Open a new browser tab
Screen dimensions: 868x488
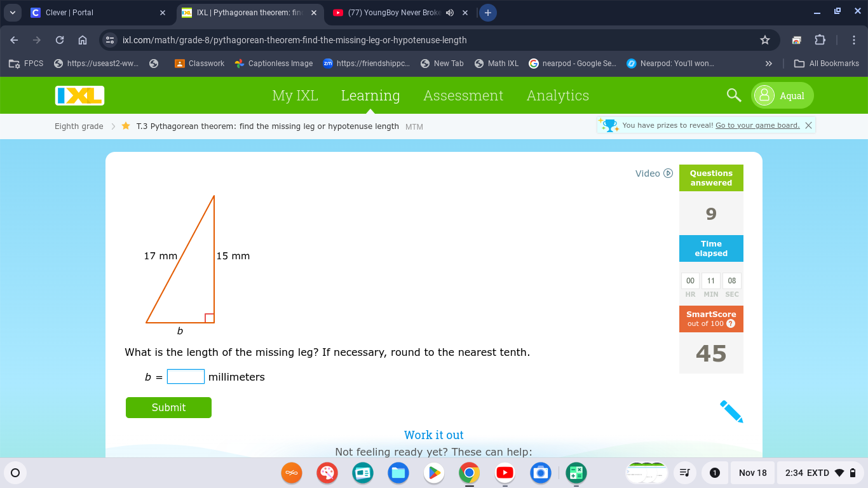coord(487,13)
